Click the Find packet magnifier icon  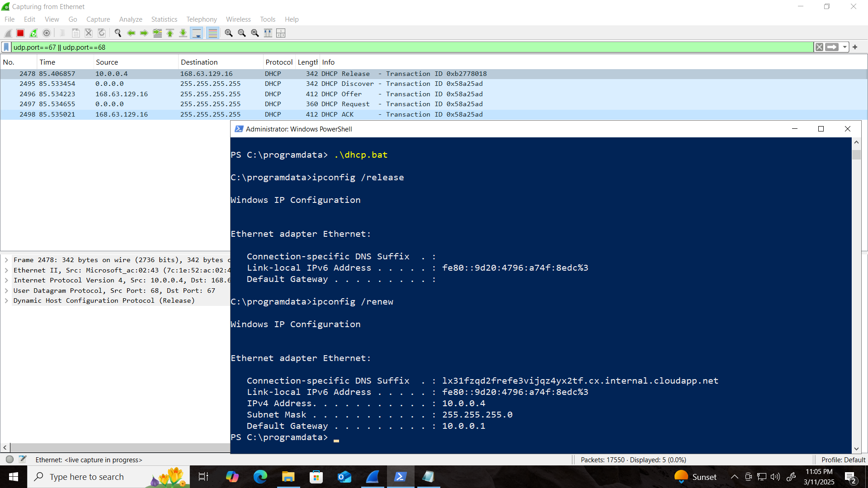118,33
